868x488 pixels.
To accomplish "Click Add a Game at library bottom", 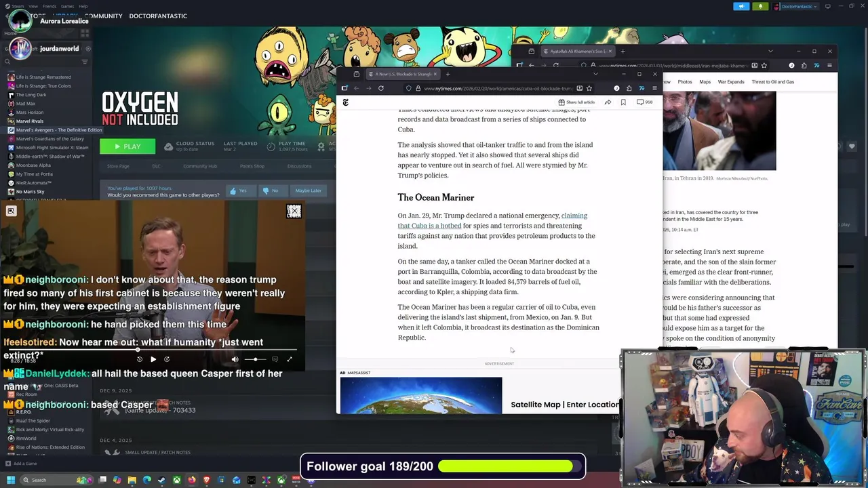I will point(21,464).
